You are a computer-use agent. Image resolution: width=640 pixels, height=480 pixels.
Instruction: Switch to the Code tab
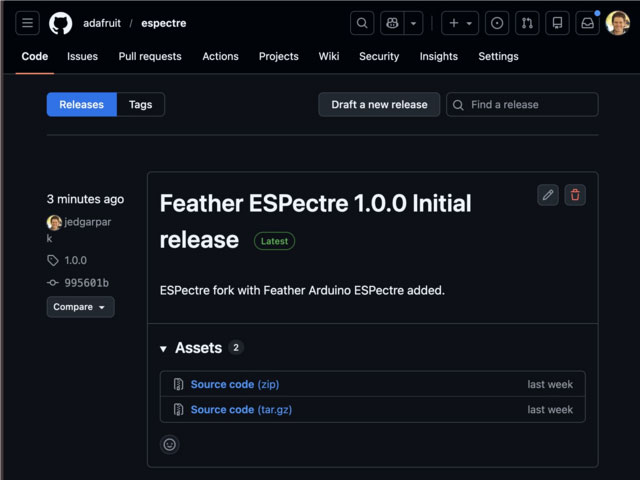click(35, 56)
